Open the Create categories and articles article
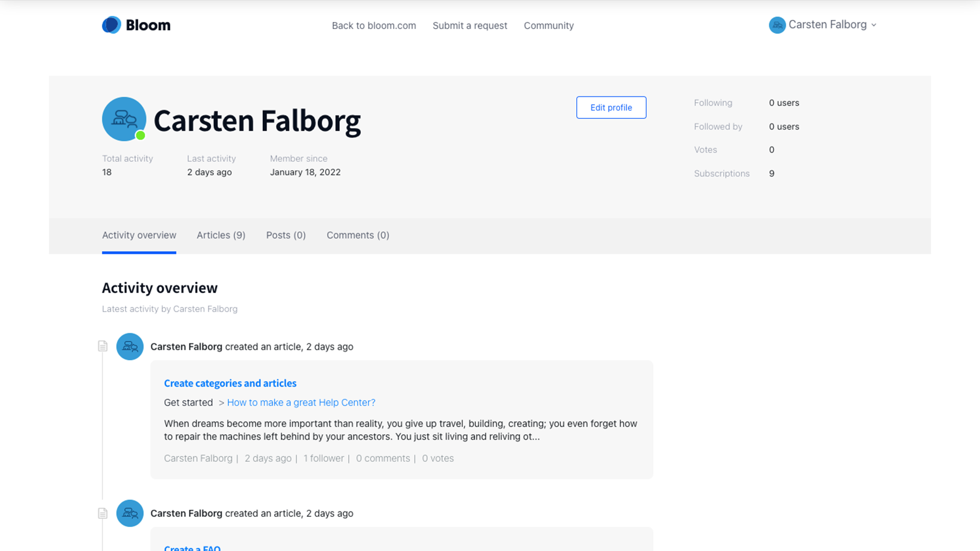This screenshot has width=980, height=551. (x=230, y=383)
